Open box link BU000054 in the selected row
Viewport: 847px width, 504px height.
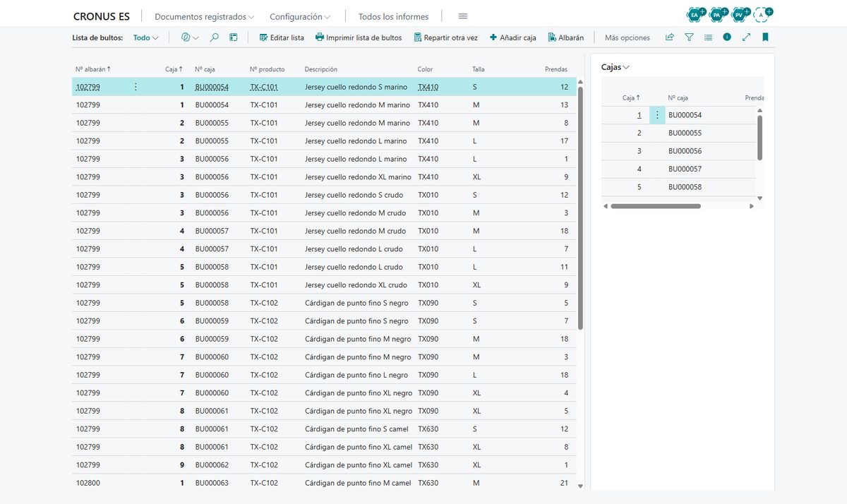click(x=212, y=87)
